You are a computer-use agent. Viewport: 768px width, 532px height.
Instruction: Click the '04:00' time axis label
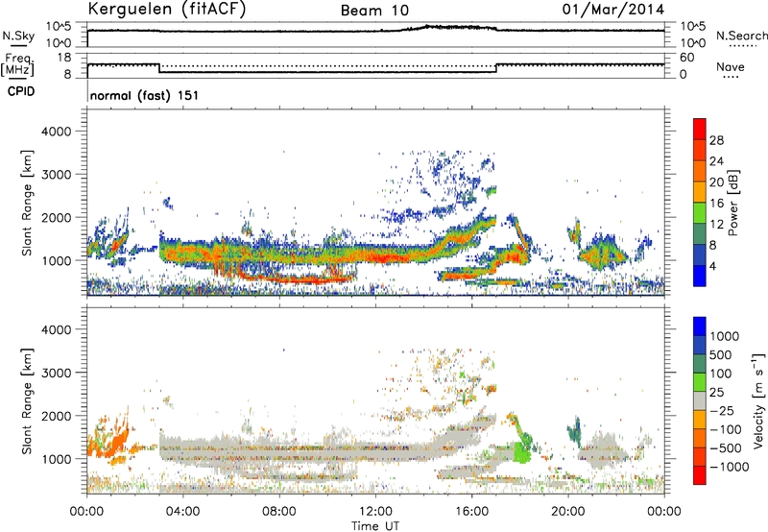tap(182, 512)
